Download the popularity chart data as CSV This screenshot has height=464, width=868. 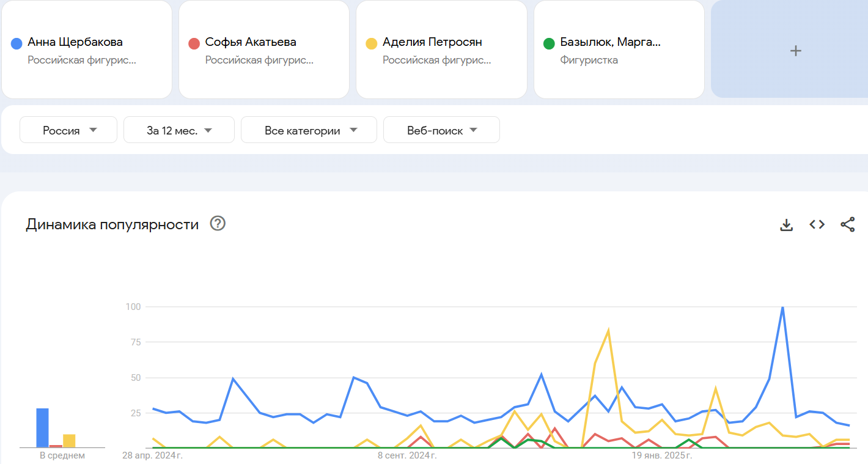point(786,225)
